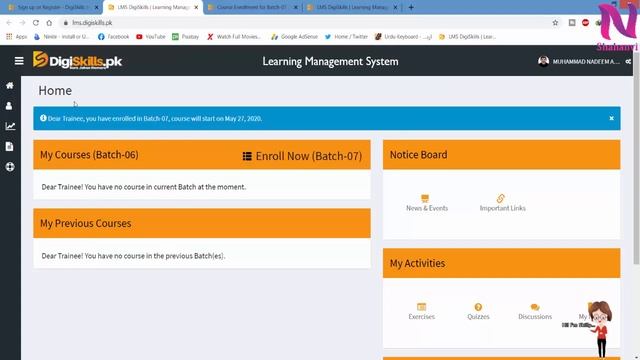Open the Facebook bookmark
Image resolution: width=640 pixels, height=360 pixels.
pyautogui.click(x=113, y=37)
